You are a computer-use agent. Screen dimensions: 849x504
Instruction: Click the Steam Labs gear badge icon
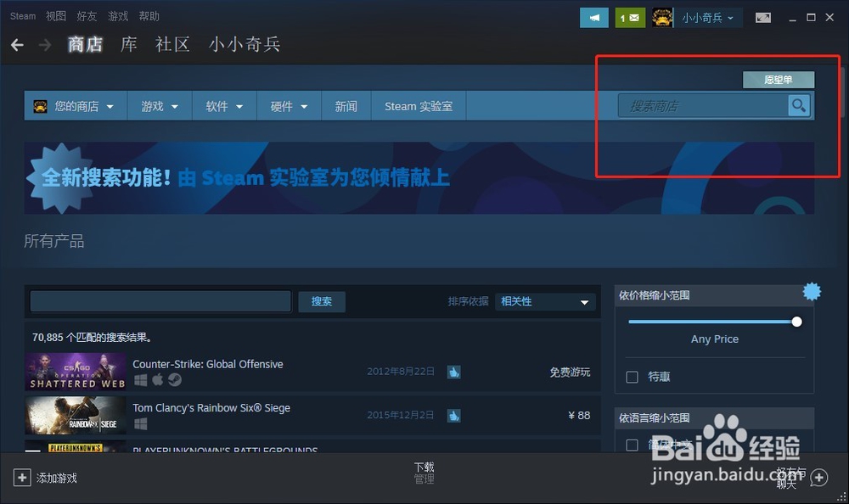click(811, 291)
